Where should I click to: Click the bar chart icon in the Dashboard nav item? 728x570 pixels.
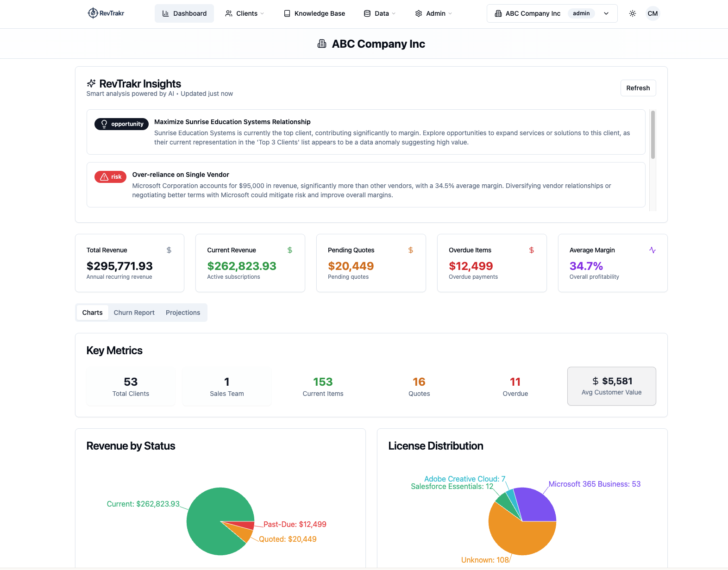point(165,13)
